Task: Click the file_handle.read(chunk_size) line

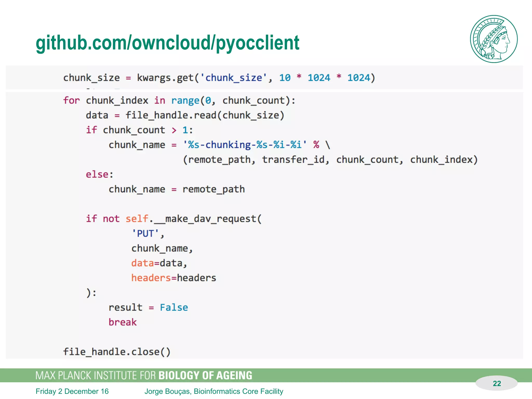Action: pos(185,115)
